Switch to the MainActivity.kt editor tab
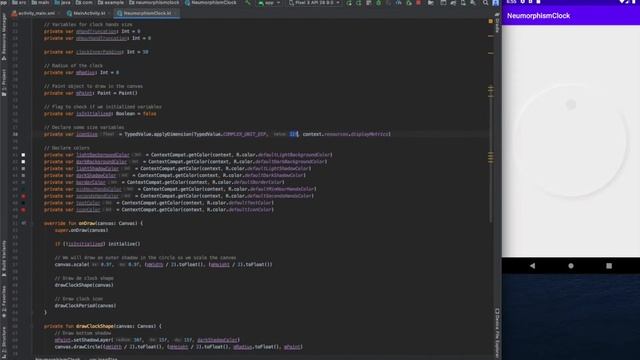 [86, 13]
